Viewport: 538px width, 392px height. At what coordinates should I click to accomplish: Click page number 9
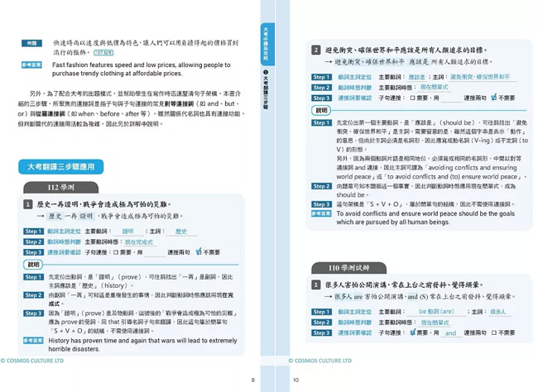[x=253, y=380]
